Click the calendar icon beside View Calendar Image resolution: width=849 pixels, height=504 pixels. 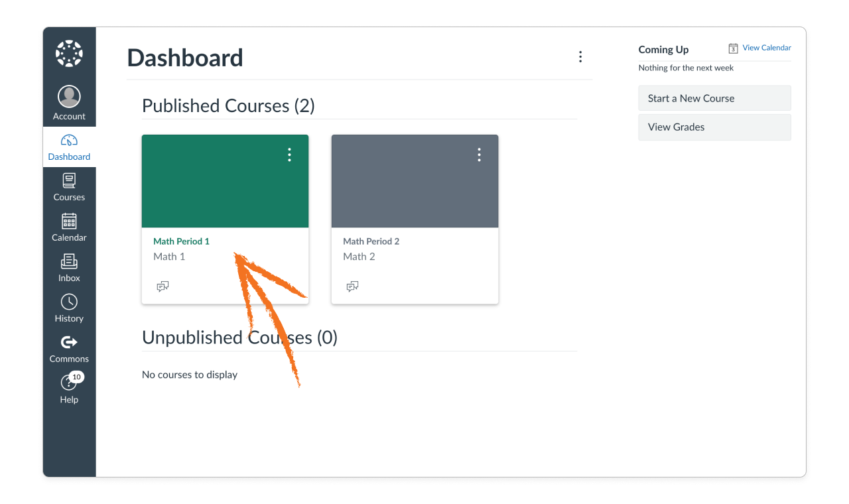(733, 48)
